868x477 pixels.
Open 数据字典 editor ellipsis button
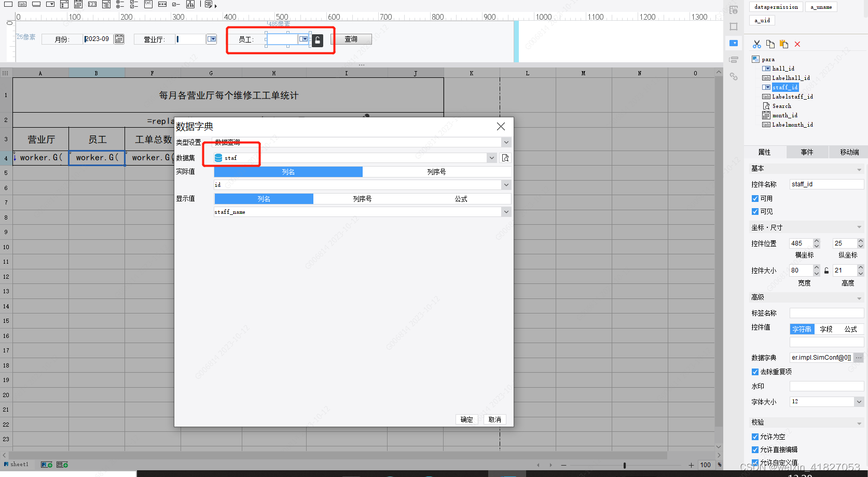click(859, 358)
